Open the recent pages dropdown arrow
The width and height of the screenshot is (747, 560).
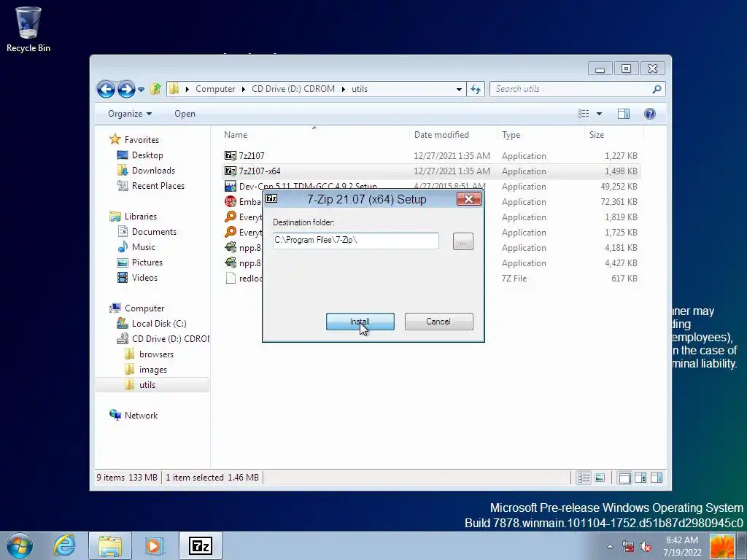pos(141,89)
